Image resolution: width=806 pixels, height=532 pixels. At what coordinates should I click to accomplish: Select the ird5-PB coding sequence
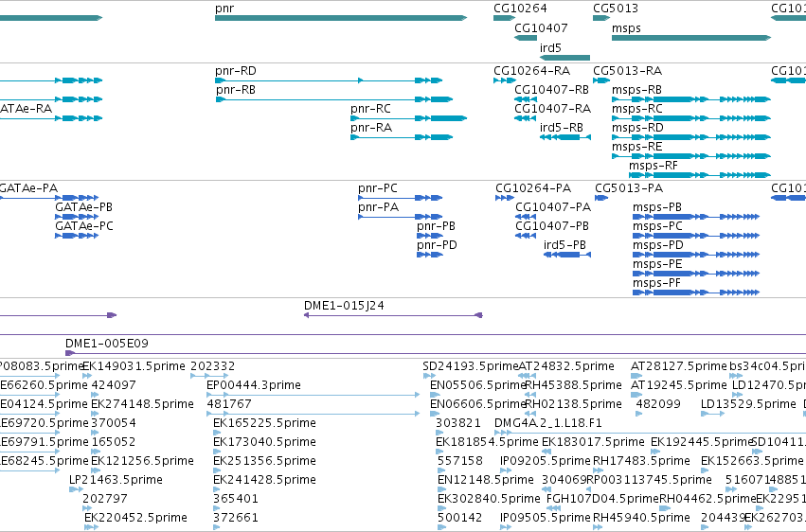click(567, 255)
